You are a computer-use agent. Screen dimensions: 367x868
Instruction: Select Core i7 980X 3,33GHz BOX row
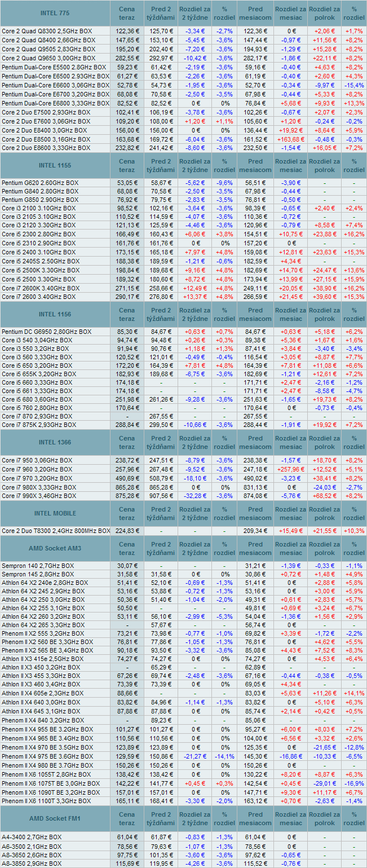tap(183, 487)
